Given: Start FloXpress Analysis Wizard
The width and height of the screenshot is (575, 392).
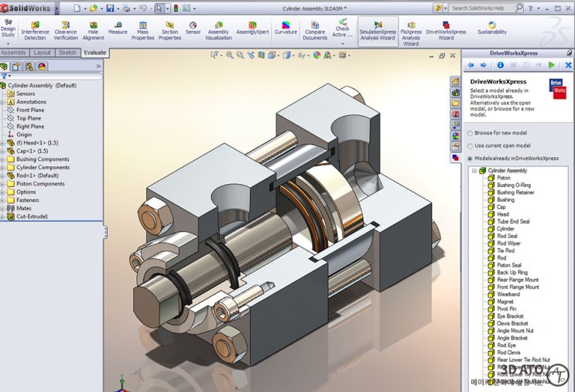Looking at the screenshot, I should pyautogui.click(x=411, y=33).
